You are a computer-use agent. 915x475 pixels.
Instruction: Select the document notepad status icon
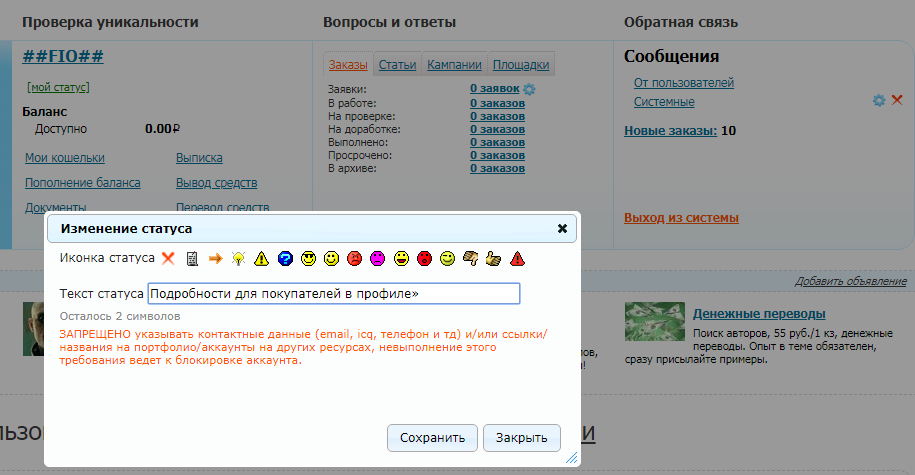pyautogui.click(x=192, y=258)
